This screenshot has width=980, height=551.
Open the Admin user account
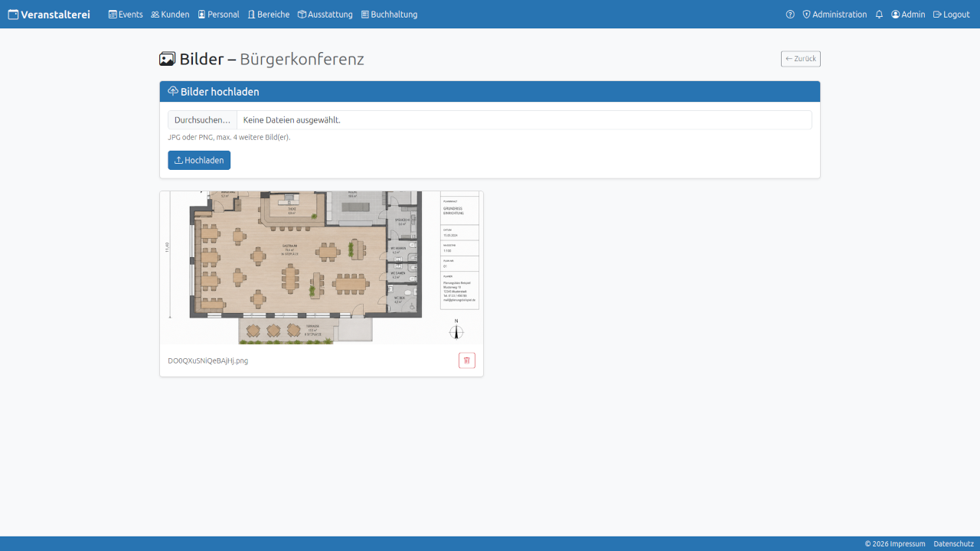point(908,15)
